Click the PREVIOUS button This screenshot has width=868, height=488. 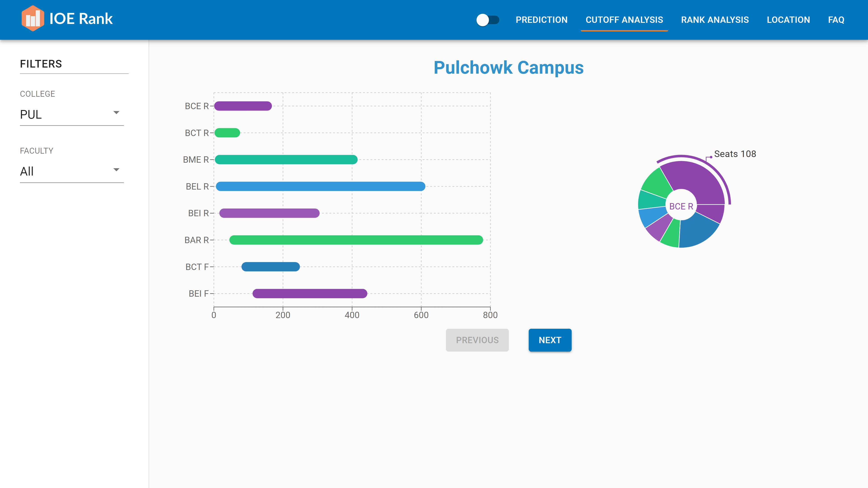point(477,340)
